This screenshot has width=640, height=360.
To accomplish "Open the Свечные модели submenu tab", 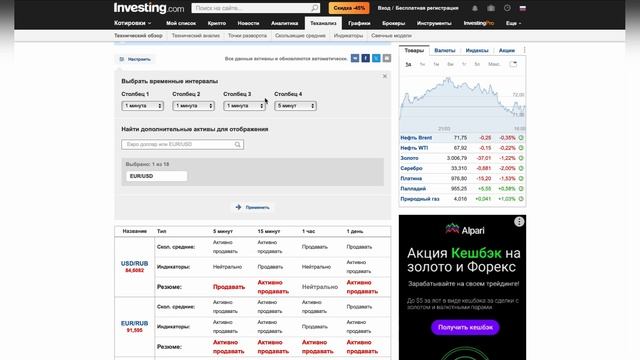I will pyautogui.click(x=391, y=36).
